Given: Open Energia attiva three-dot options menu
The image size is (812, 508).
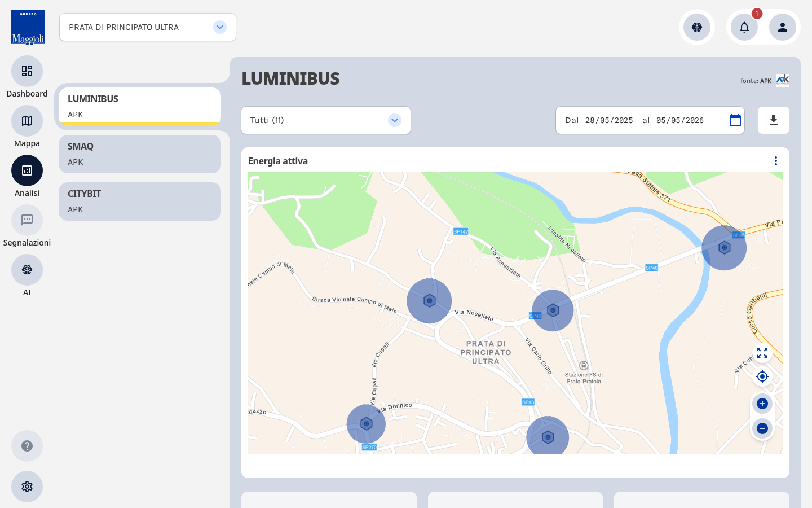Looking at the screenshot, I should (776, 161).
